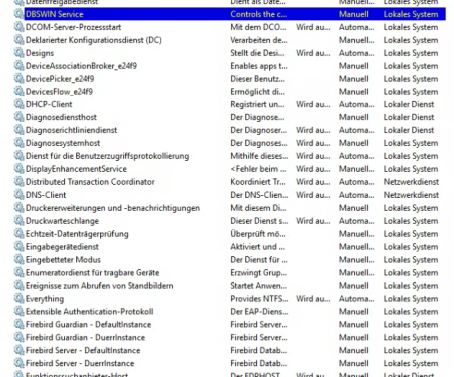Click the service icon beside Designs
Viewport: 454px width, 377px height.
[x=19, y=53]
